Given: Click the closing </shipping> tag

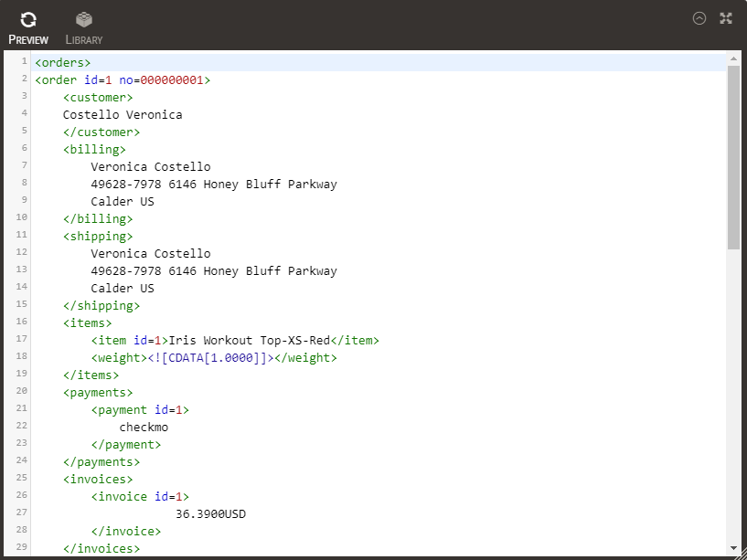Looking at the screenshot, I should click(101, 306).
